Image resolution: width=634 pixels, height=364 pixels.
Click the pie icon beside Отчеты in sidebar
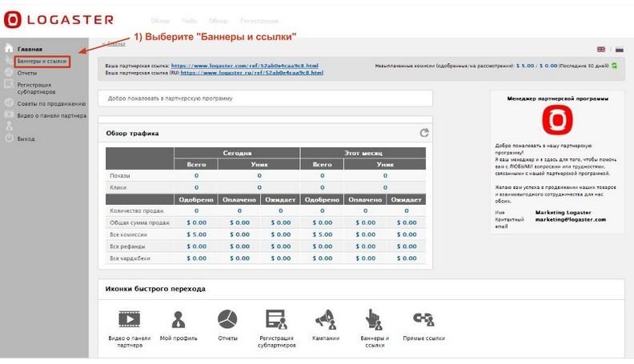pos(9,72)
